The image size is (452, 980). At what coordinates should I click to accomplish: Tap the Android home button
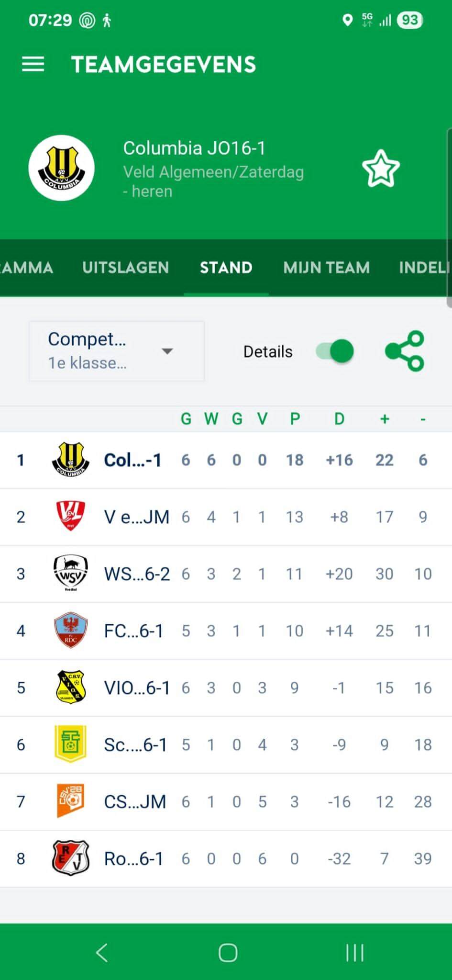(228, 952)
